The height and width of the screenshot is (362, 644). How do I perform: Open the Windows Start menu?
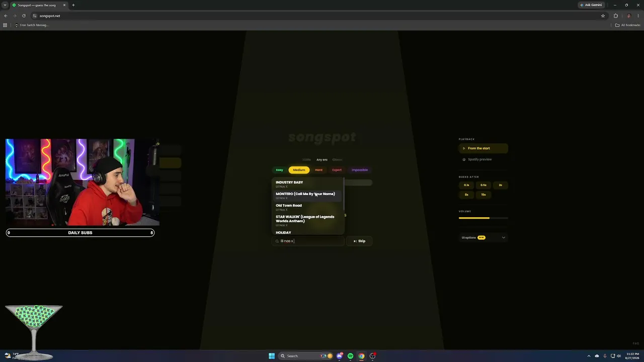[x=272, y=356]
